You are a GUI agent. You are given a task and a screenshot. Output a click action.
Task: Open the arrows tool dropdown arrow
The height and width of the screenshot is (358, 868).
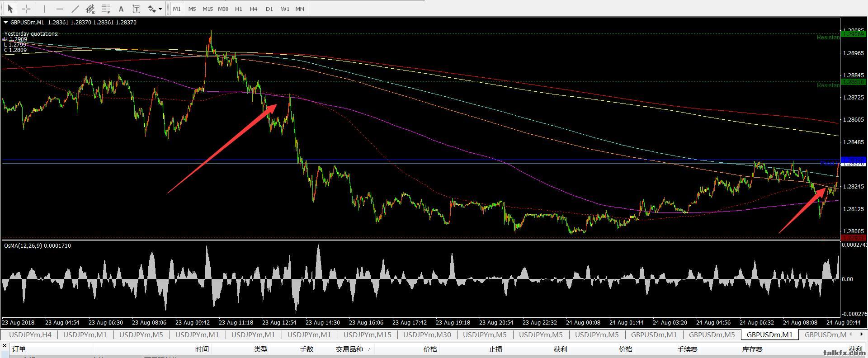pos(160,9)
